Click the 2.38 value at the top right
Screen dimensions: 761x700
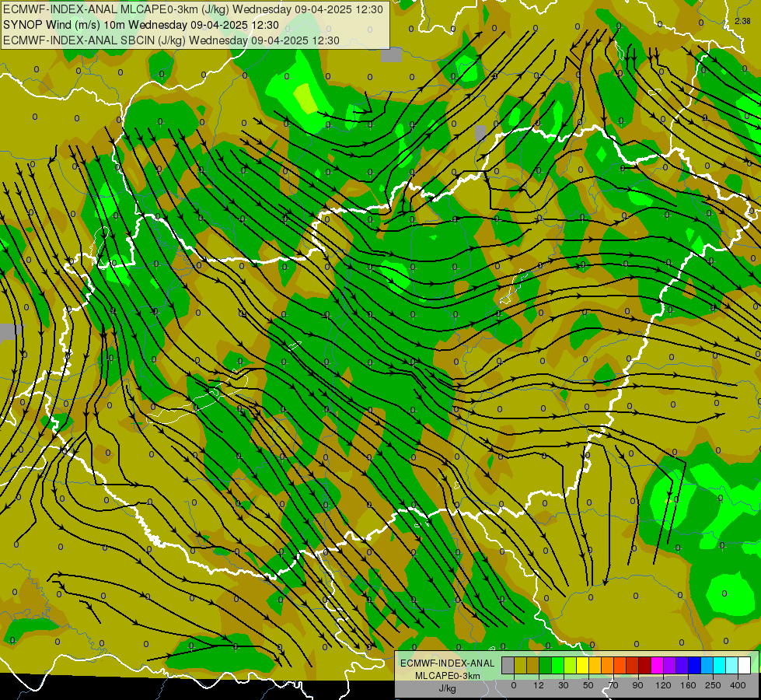coord(742,21)
